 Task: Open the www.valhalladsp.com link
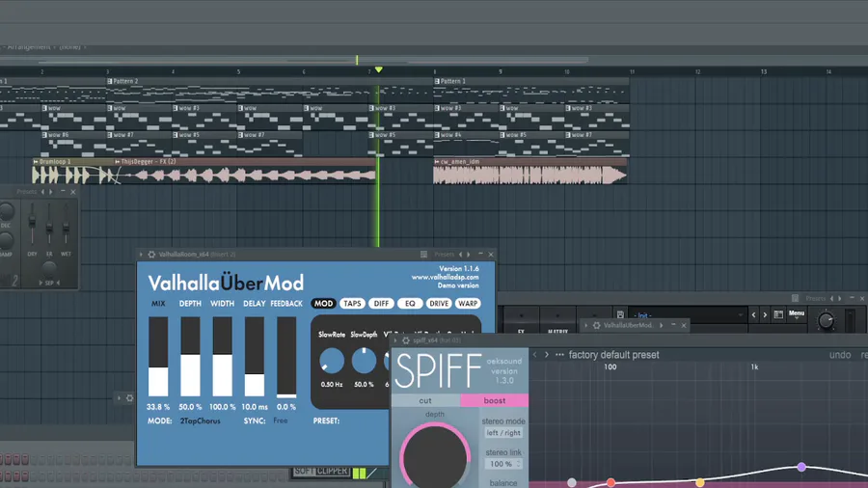click(445, 277)
